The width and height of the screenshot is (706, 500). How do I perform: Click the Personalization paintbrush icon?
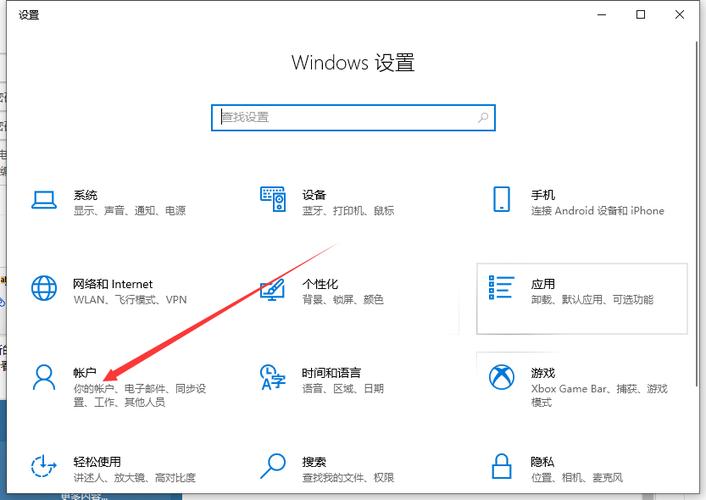(273, 289)
